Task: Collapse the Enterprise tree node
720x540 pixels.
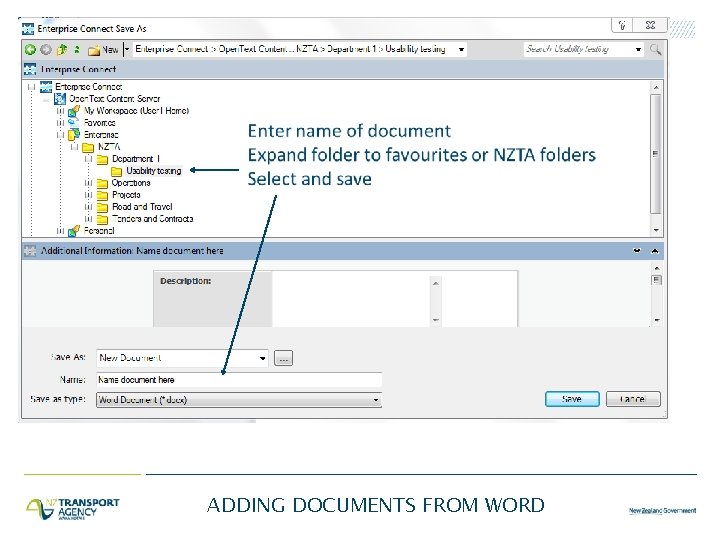Action: click(x=60, y=135)
